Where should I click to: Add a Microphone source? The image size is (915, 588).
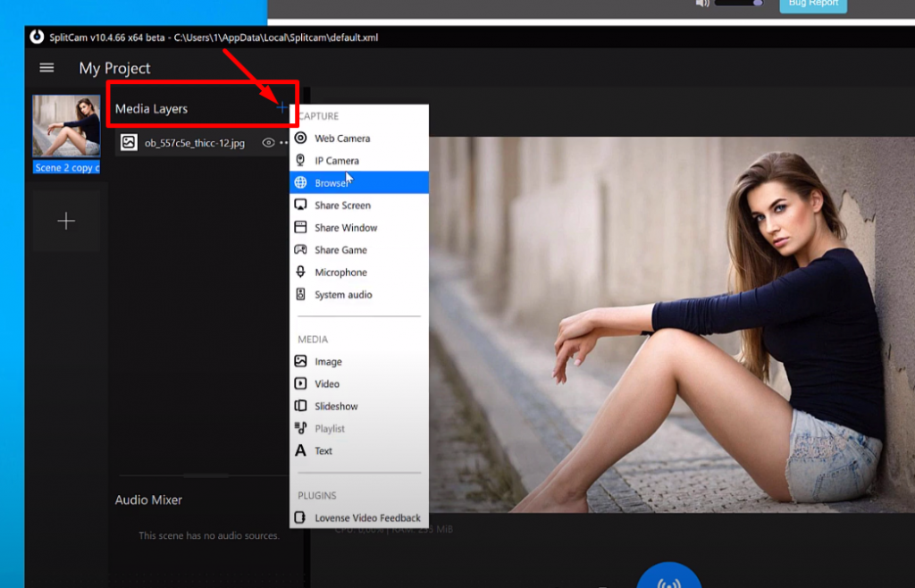pyautogui.click(x=359, y=273)
